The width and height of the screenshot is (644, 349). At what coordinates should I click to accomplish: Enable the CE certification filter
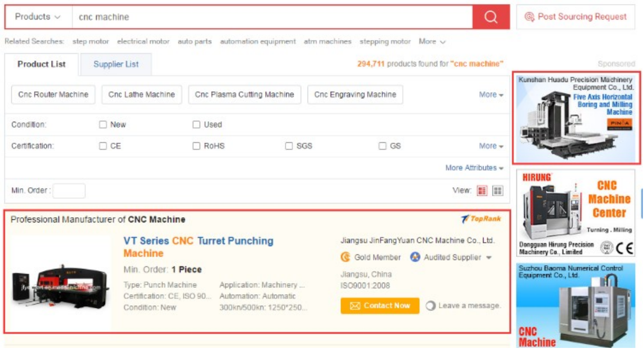pos(103,146)
